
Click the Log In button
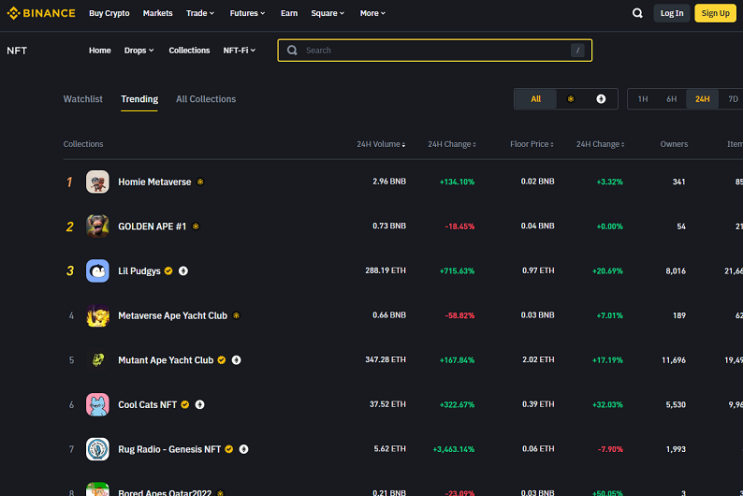671,13
